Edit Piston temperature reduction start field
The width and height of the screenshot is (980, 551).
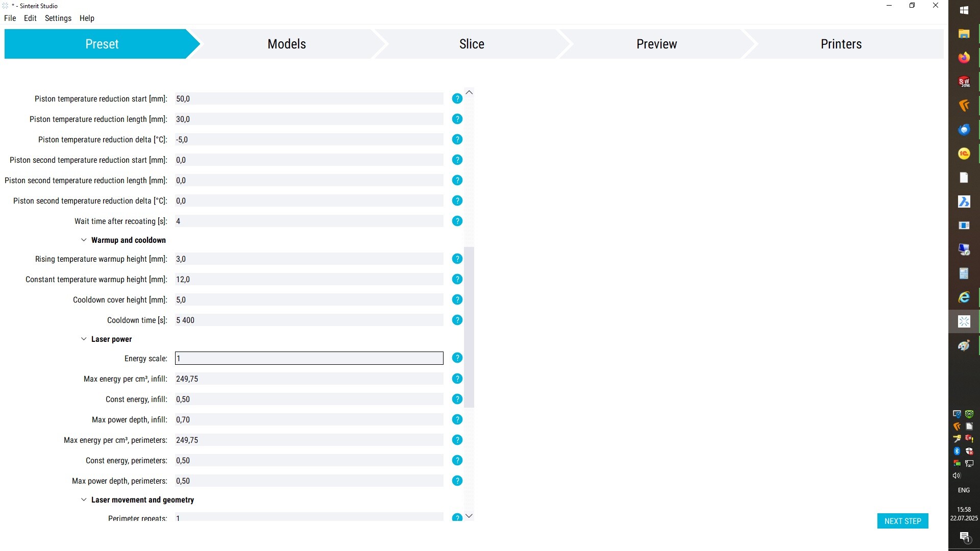pos(309,98)
